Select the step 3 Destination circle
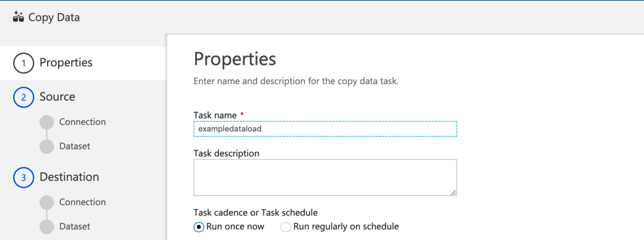The image size is (644, 240). coord(23,177)
